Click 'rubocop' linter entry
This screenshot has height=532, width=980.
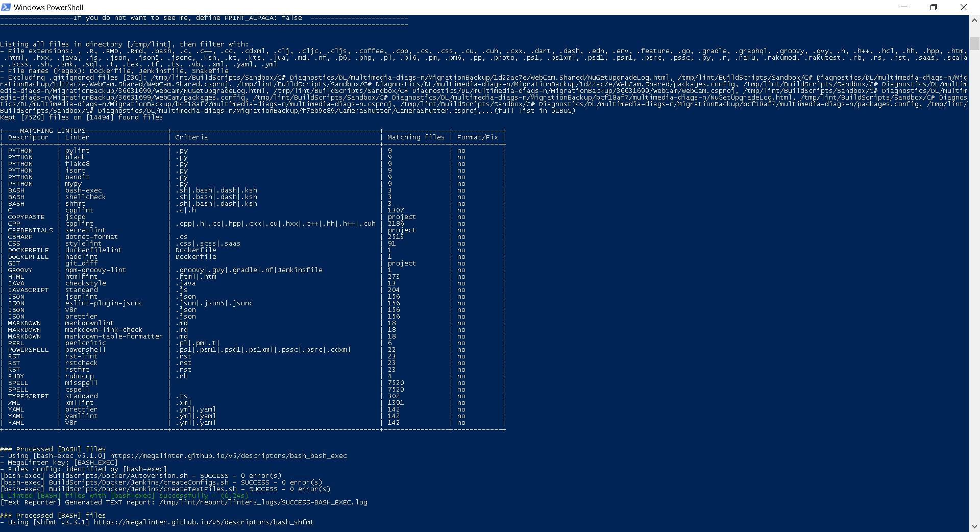coord(79,376)
